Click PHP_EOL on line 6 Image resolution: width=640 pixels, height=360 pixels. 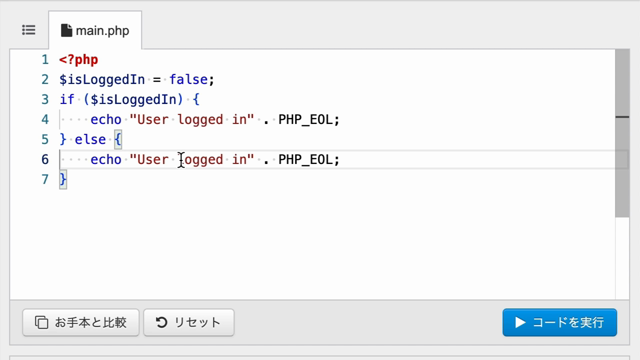click(306, 160)
